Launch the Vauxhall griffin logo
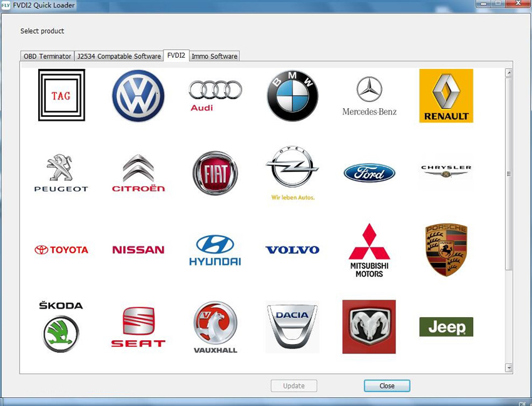This screenshot has height=406, width=532. (x=215, y=327)
